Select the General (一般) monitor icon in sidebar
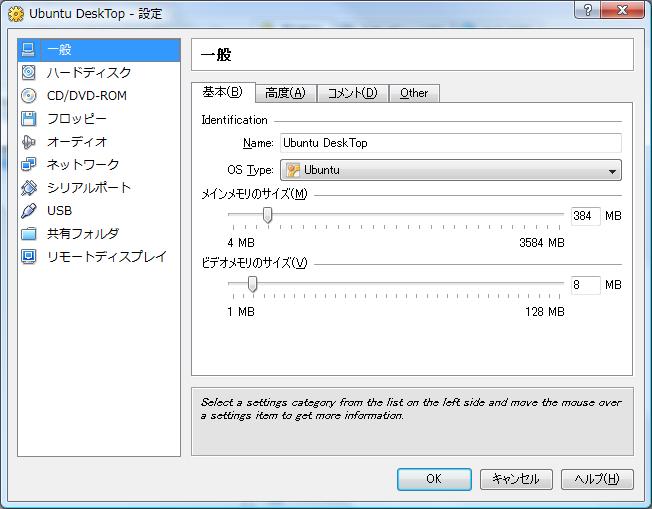This screenshot has height=509, width=652. [x=28, y=49]
